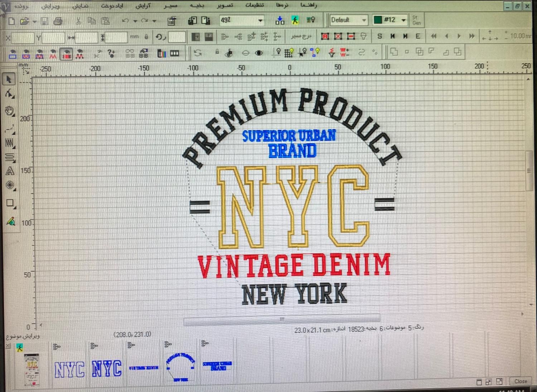Click the rotation angle input field
The width and height of the screenshot is (537, 392).
pyautogui.click(x=176, y=37)
